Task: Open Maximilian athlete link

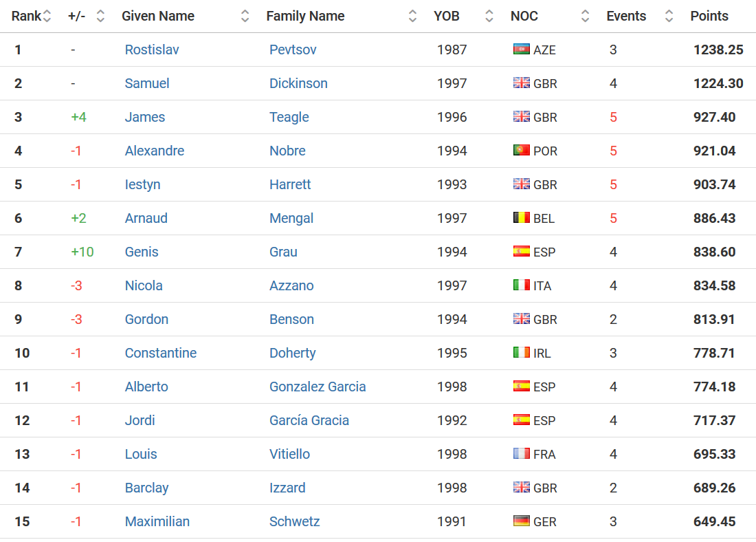Action: coord(157,522)
